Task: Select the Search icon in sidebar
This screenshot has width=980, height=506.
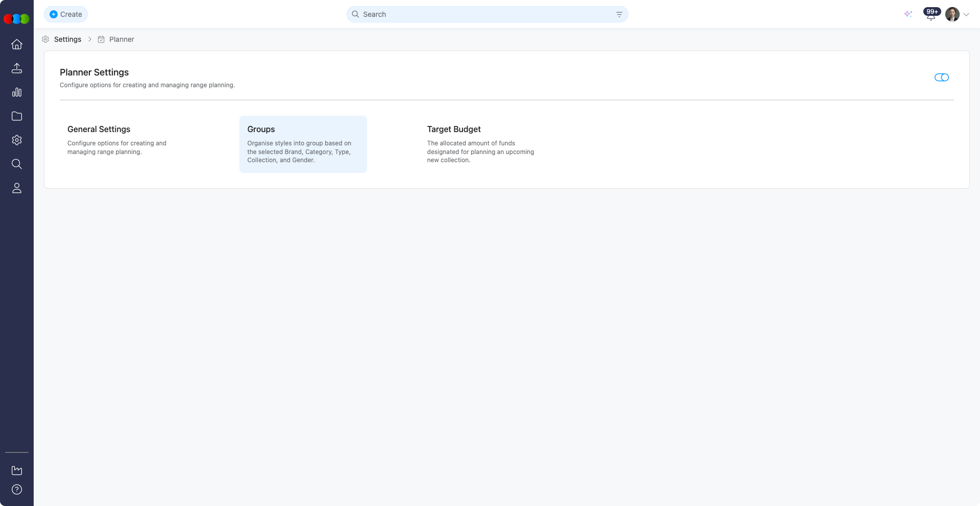Action: pyautogui.click(x=17, y=164)
